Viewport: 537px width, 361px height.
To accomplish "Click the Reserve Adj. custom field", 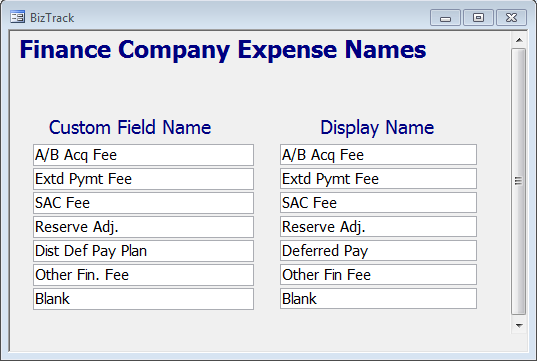I will 143,227.
